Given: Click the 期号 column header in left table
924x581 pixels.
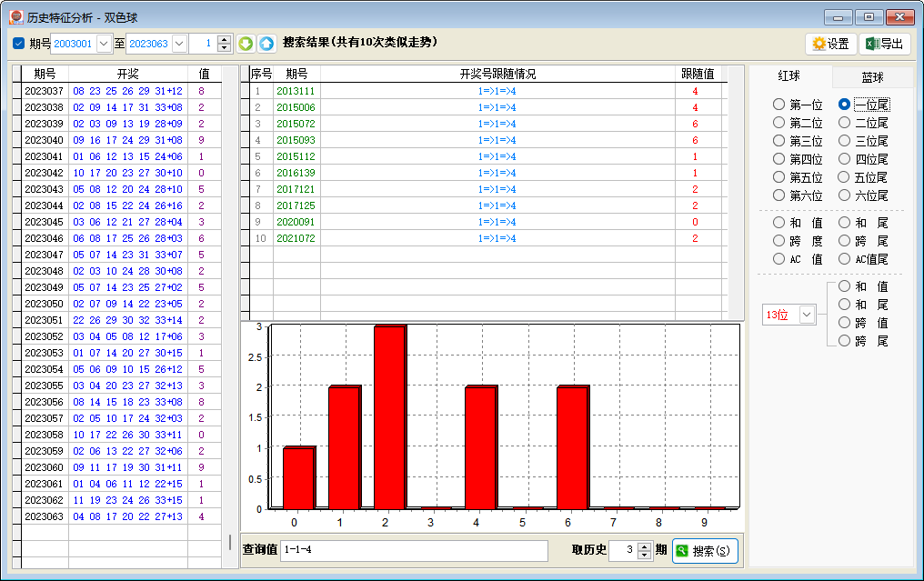Looking at the screenshot, I should [45, 74].
